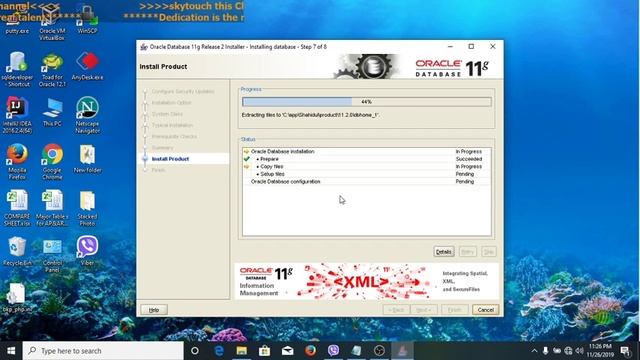Open bkp_php file on desktop
Screen dimensions: 640x360
[17, 298]
